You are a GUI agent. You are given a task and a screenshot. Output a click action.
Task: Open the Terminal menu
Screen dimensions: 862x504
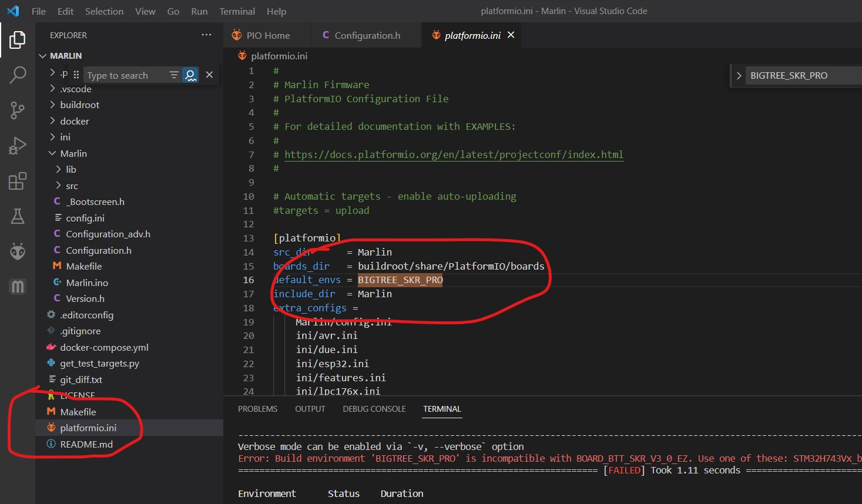click(237, 11)
